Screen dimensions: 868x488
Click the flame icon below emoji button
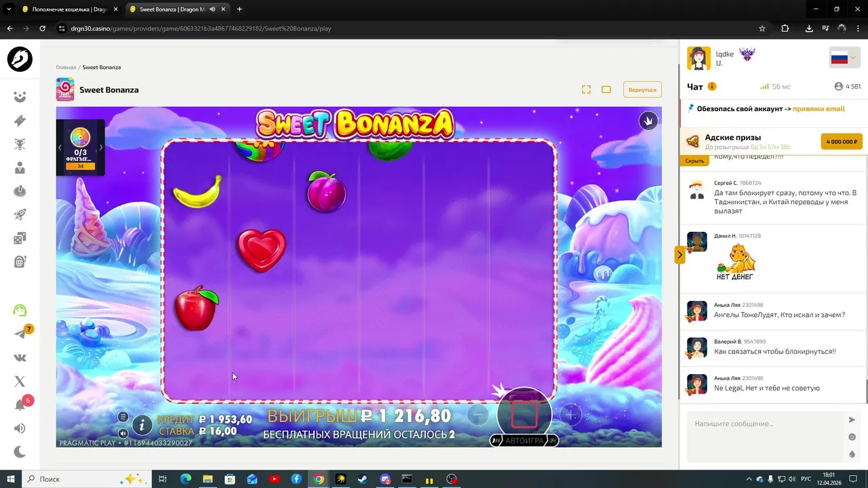coord(852,454)
